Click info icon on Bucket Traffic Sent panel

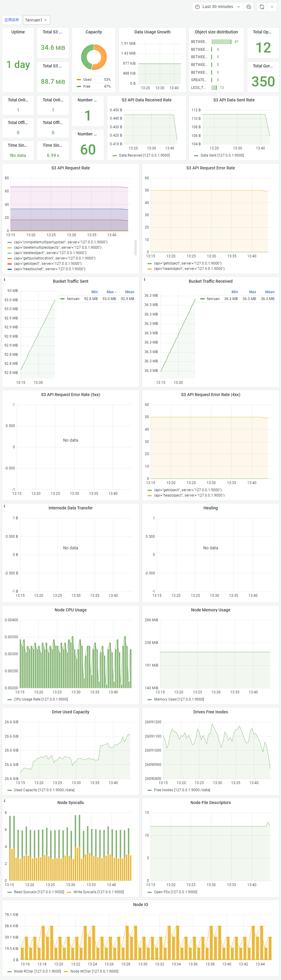pos(4,279)
